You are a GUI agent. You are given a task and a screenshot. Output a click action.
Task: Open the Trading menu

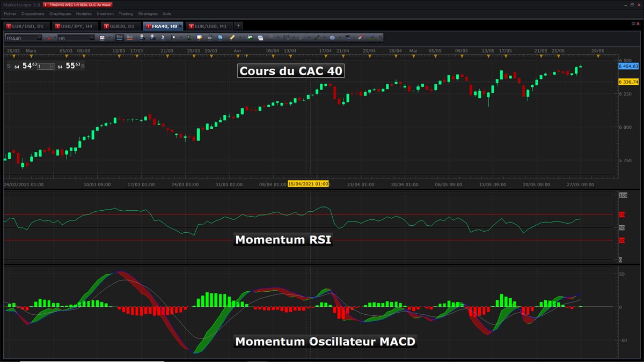click(x=126, y=13)
